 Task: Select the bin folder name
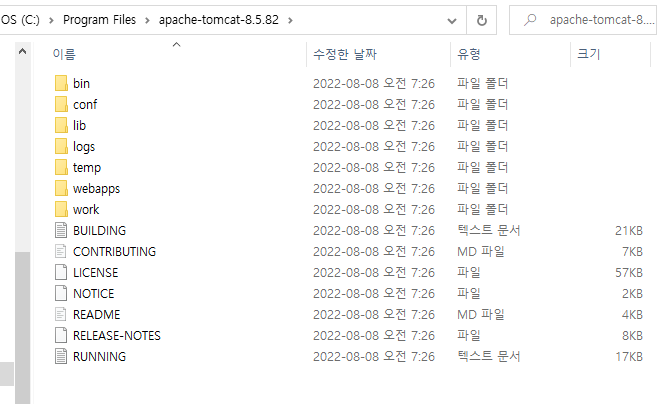[82, 83]
